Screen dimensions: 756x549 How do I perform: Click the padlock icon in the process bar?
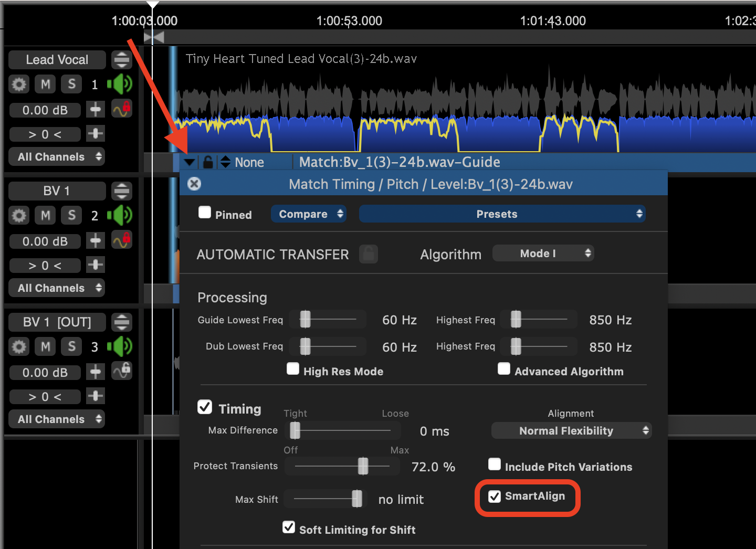208,162
